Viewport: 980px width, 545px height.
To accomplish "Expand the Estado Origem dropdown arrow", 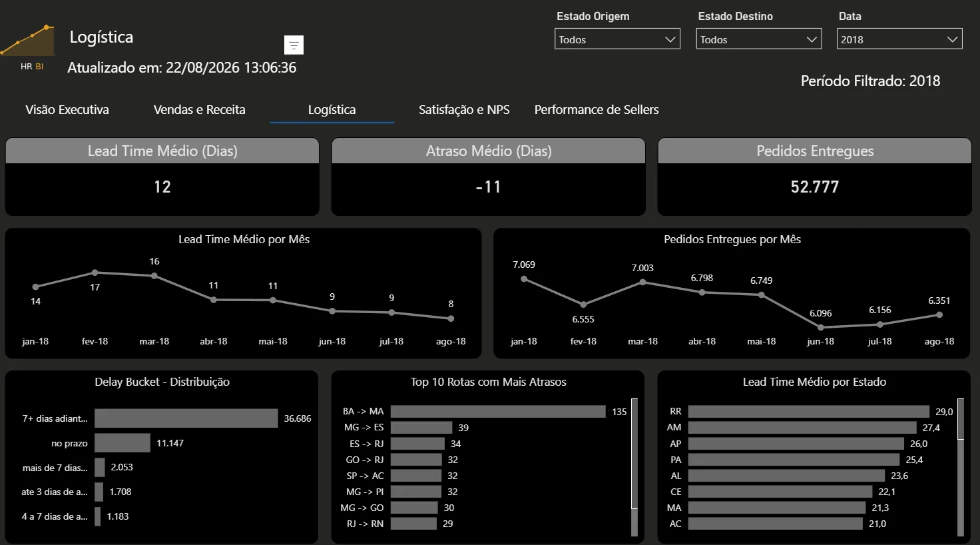I will [x=670, y=39].
